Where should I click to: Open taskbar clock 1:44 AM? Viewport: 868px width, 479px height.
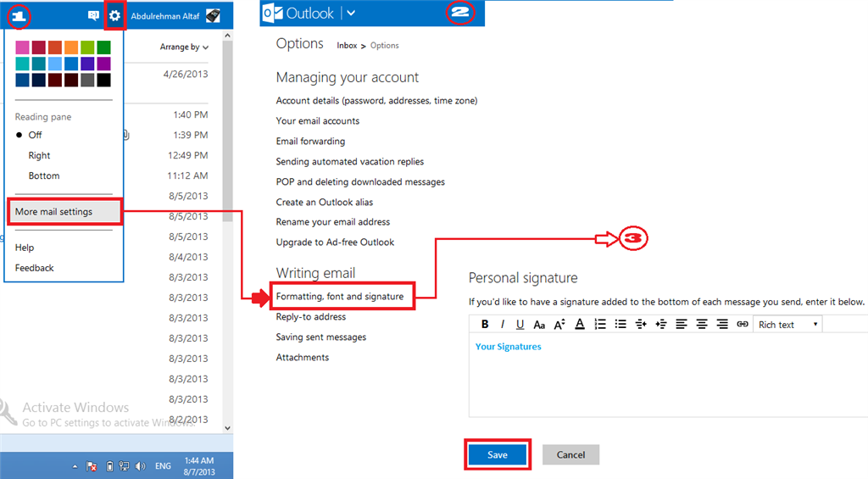click(199, 466)
